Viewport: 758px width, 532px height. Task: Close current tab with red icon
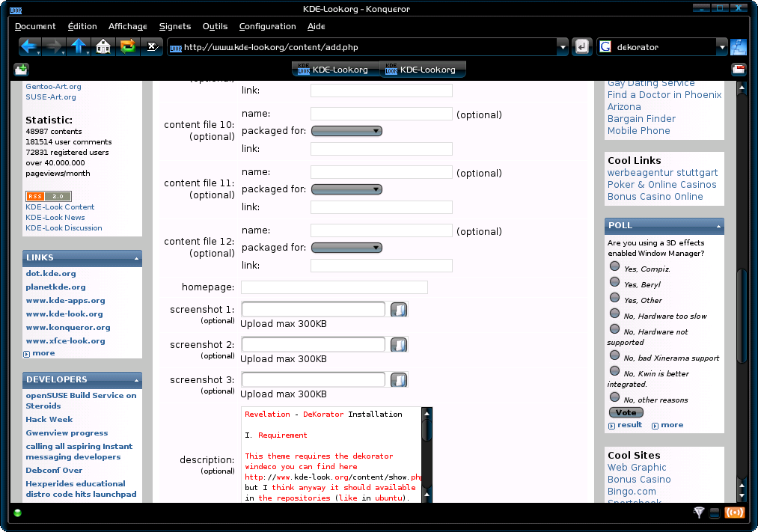coord(739,70)
